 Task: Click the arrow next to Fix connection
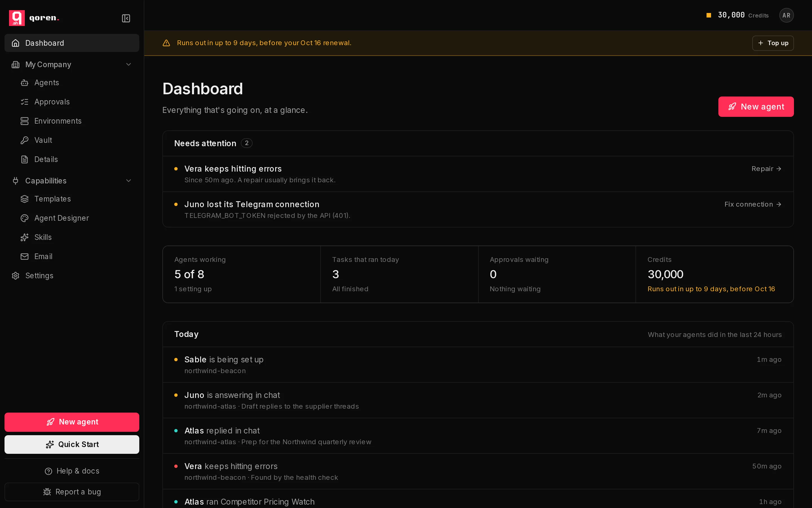coord(779,204)
